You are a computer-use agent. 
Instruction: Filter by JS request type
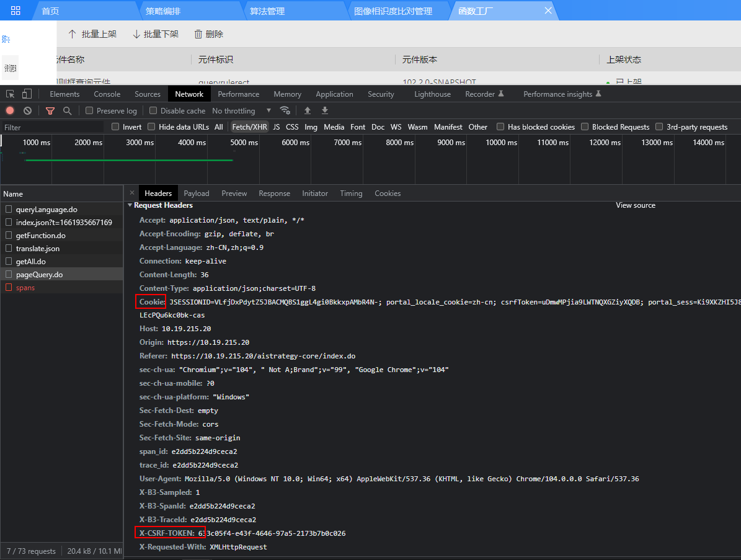click(x=277, y=127)
